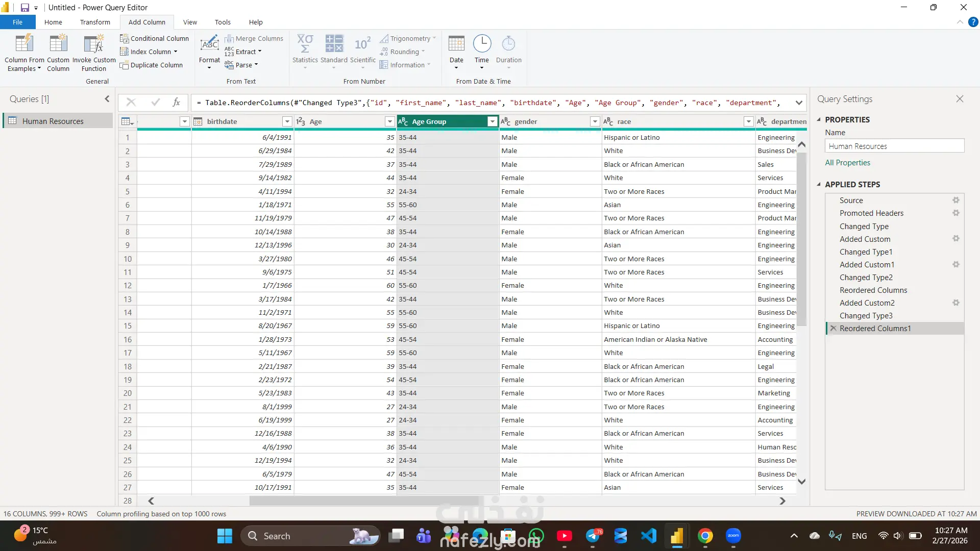Viewport: 980px width, 551px height.
Task: Add a Conditional Column
Action: (154, 38)
